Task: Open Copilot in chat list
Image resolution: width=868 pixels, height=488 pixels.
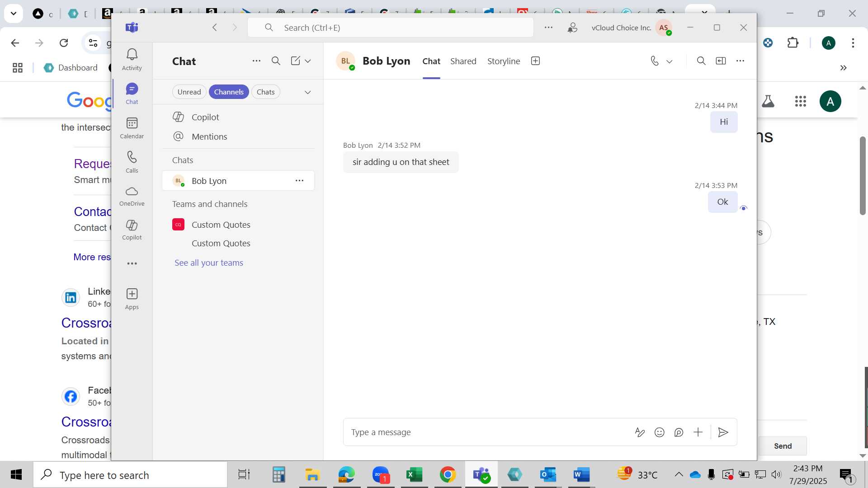Action: [238, 117]
